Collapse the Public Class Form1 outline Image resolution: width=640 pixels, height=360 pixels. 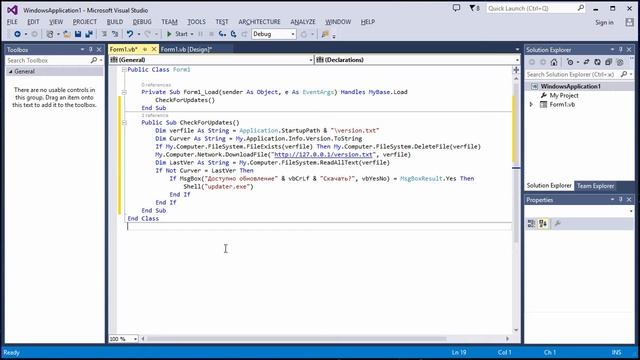(124, 70)
